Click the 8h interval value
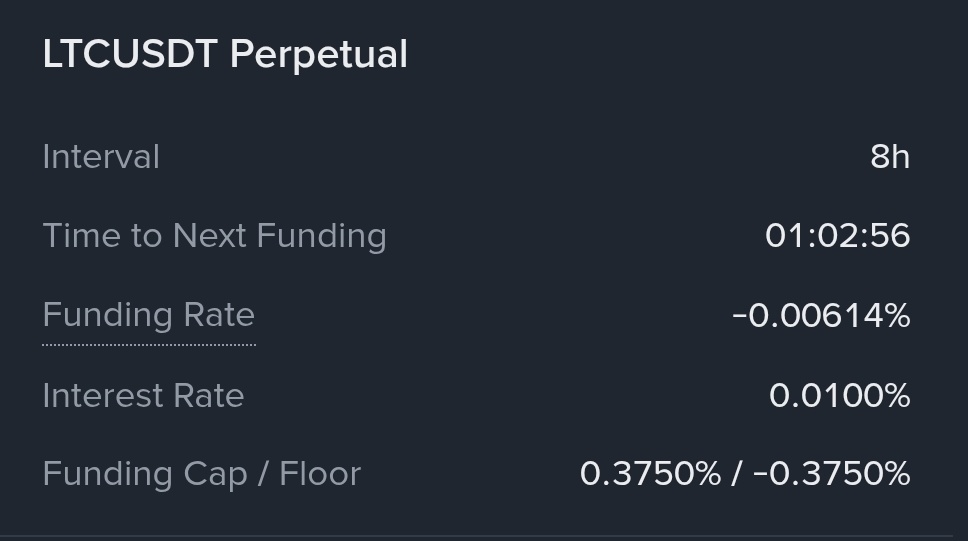The image size is (968, 541). click(890, 157)
